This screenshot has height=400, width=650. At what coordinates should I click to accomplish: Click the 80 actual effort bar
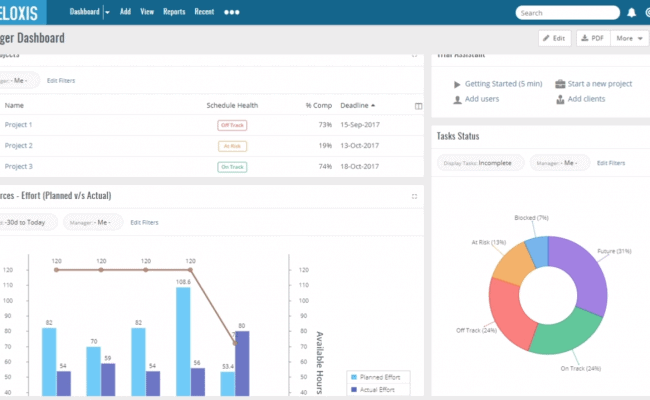[x=242, y=364]
